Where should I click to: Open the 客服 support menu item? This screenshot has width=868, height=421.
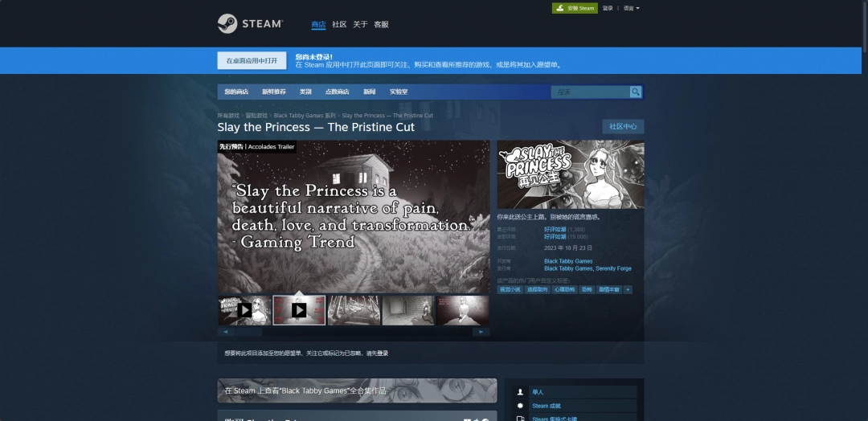point(381,24)
